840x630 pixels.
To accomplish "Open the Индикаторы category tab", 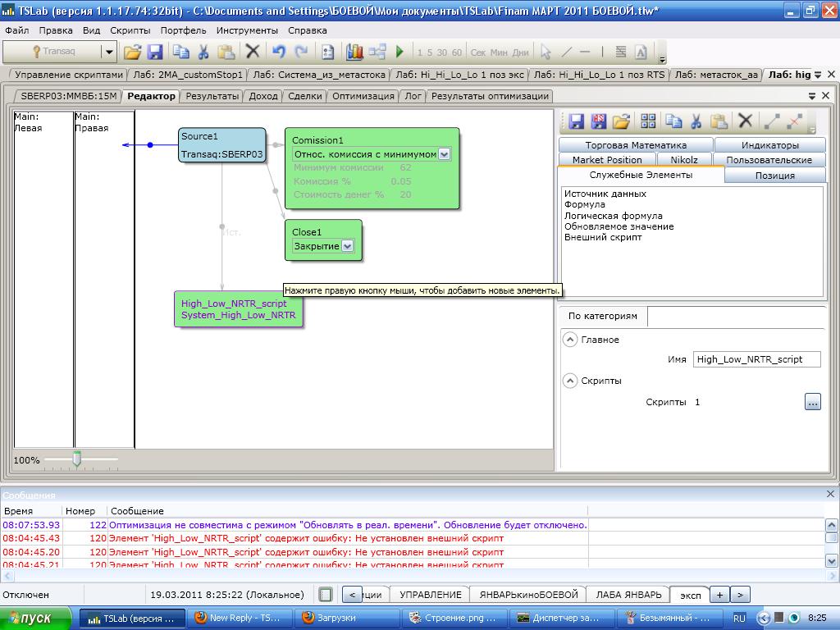I will click(x=769, y=145).
